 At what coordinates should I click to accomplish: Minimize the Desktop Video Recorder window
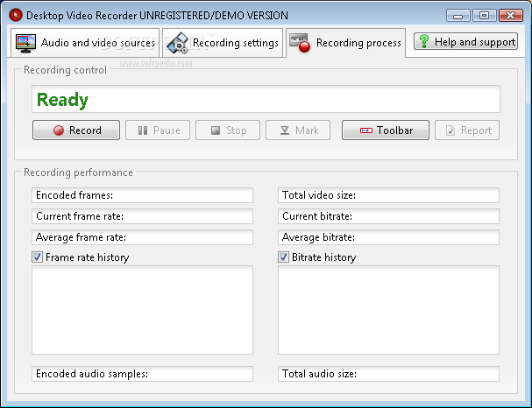(x=458, y=16)
